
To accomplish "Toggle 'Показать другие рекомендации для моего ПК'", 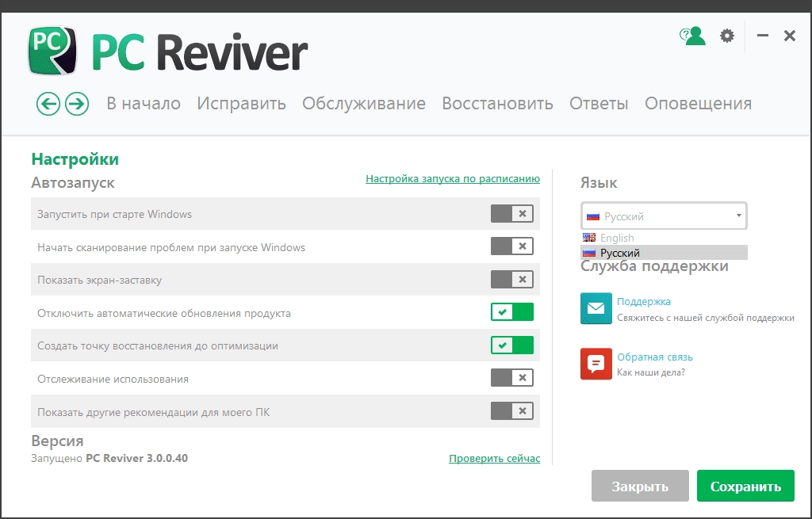I will point(512,411).
